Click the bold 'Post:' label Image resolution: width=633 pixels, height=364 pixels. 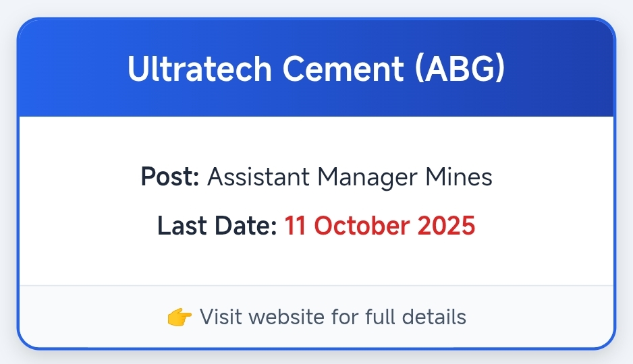[169, 177]
